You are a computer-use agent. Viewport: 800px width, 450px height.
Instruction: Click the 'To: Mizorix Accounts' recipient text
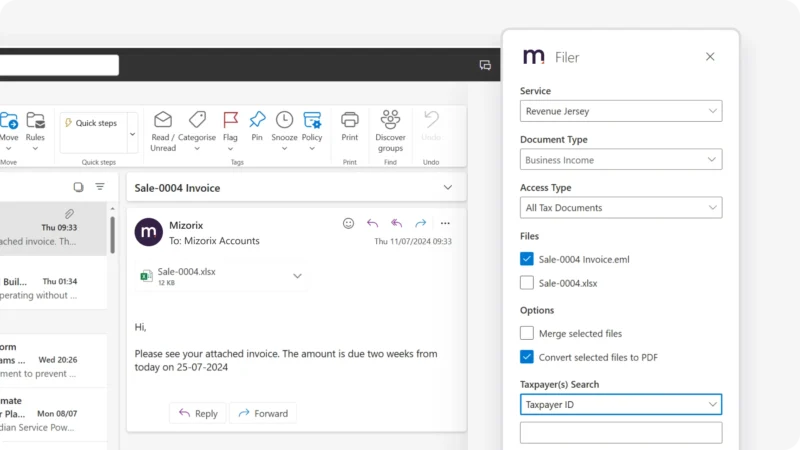click(214, 241)
